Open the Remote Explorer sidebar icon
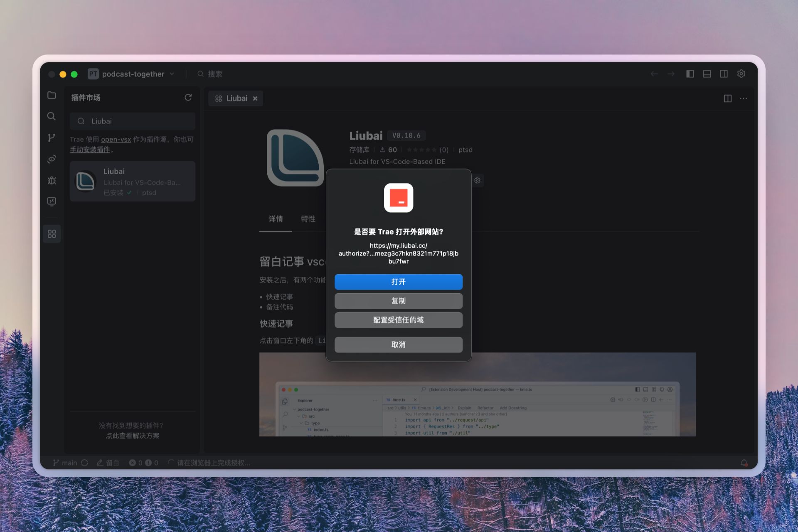Viewport: 798px width, 532px height. click(x=52, y=202)
